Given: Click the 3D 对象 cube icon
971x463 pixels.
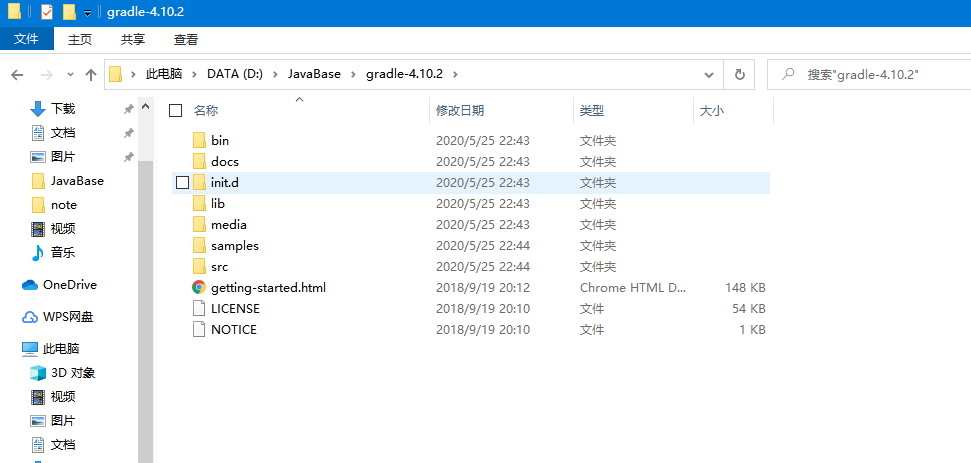Looking at the screenshot, I should pos(38,373).
